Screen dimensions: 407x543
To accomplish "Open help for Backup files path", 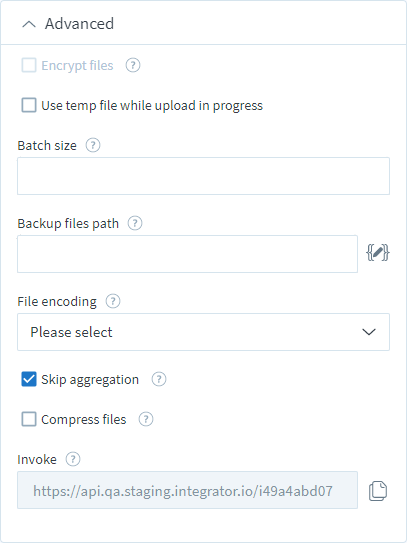I will (135, 223).
